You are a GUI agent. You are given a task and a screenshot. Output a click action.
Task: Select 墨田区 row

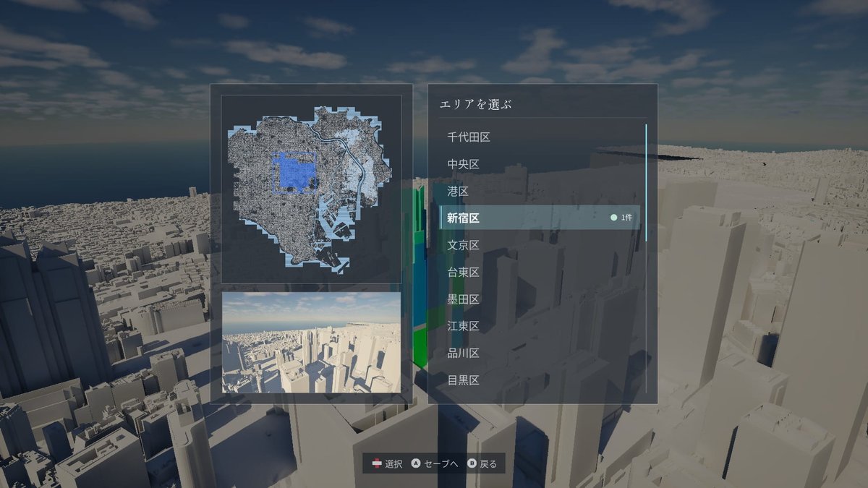540,299
